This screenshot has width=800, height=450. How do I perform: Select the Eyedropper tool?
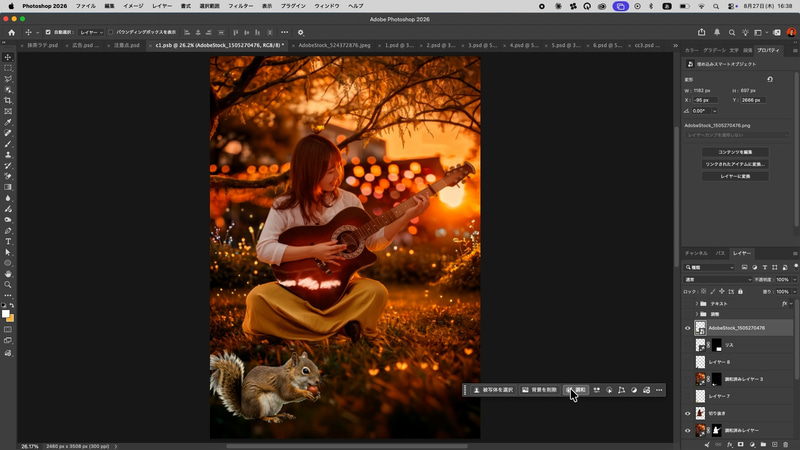8,122
